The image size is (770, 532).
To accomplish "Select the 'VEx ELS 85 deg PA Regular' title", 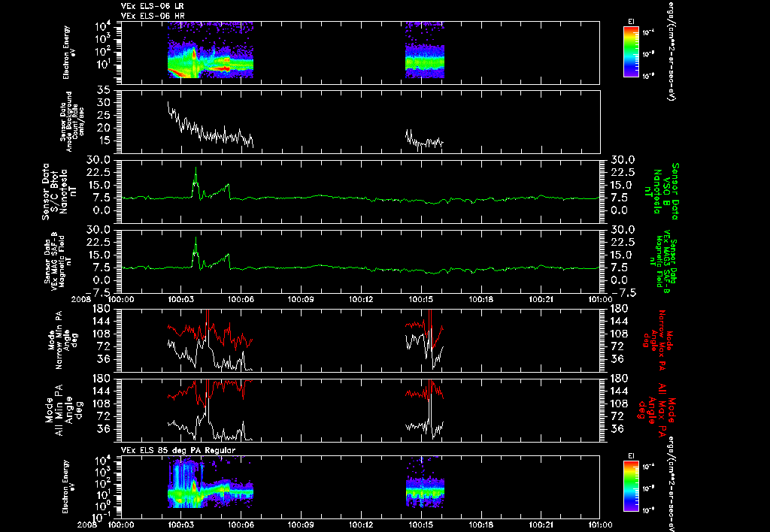I will click(x=178, y=450).
